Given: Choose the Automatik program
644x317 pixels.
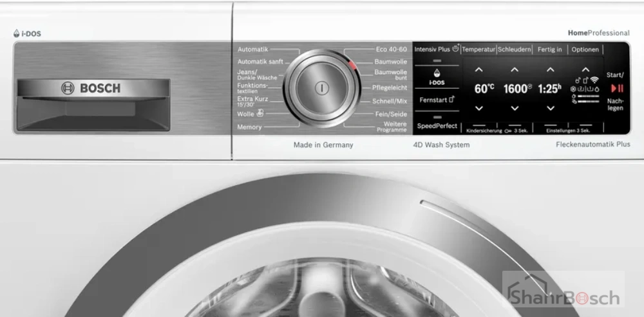Looking at the screenshot, I should (x=252, y=50).
